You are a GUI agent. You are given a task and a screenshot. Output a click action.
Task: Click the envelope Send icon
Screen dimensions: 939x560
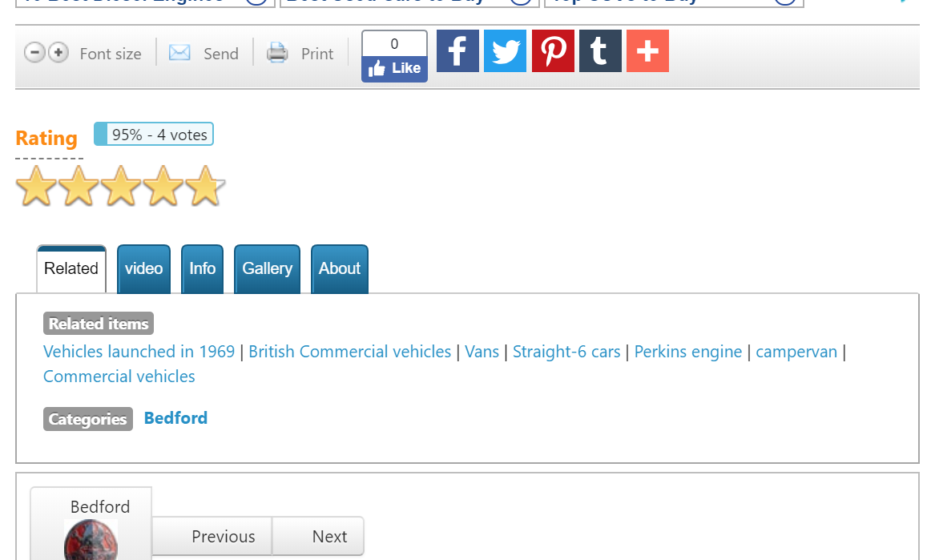click(x=179, y=53)
